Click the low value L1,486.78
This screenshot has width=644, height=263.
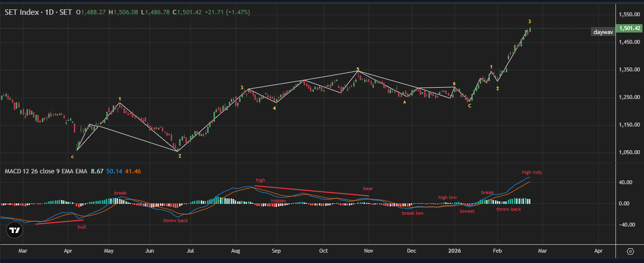(x=155, y=12)
